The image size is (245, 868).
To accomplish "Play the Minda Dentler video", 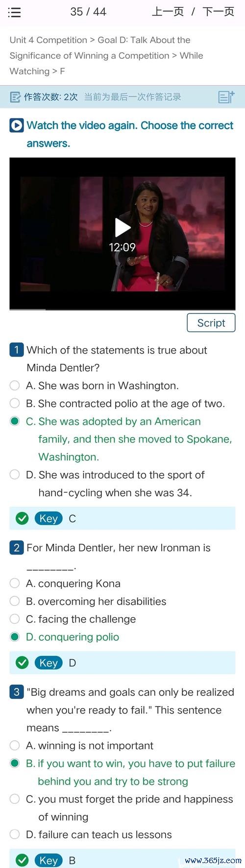I will click(x=122, y=227).
